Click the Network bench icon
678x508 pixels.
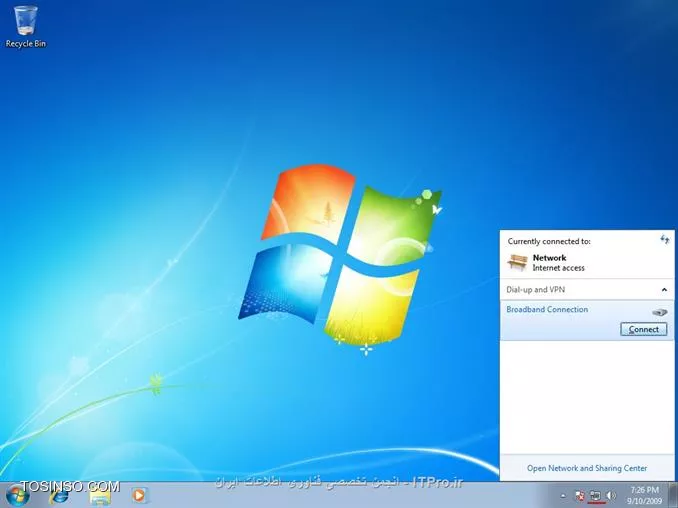pyautogui.click(x=518, y=262)
